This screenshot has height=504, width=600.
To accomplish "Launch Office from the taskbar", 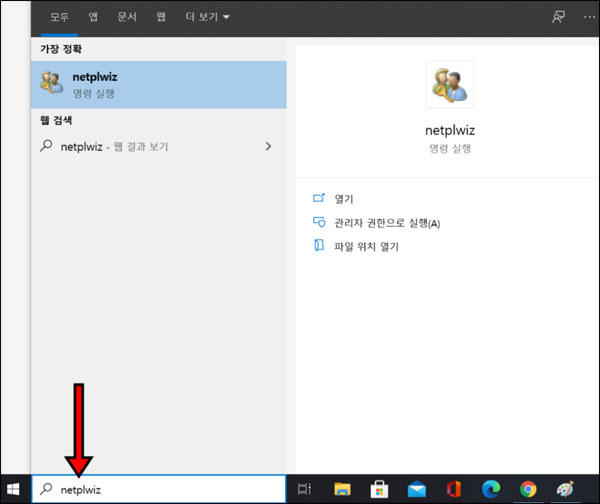I will pyautogui.click(x=454, y=489).
